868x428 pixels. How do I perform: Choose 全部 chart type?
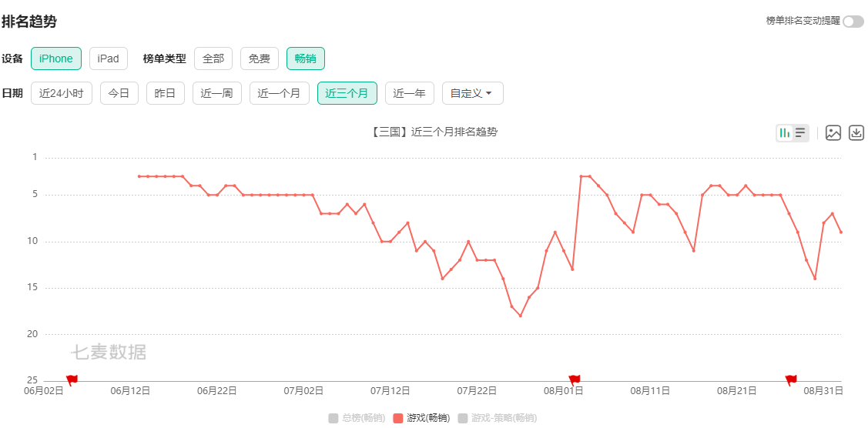pyautogui.click(x=213, y=59)
